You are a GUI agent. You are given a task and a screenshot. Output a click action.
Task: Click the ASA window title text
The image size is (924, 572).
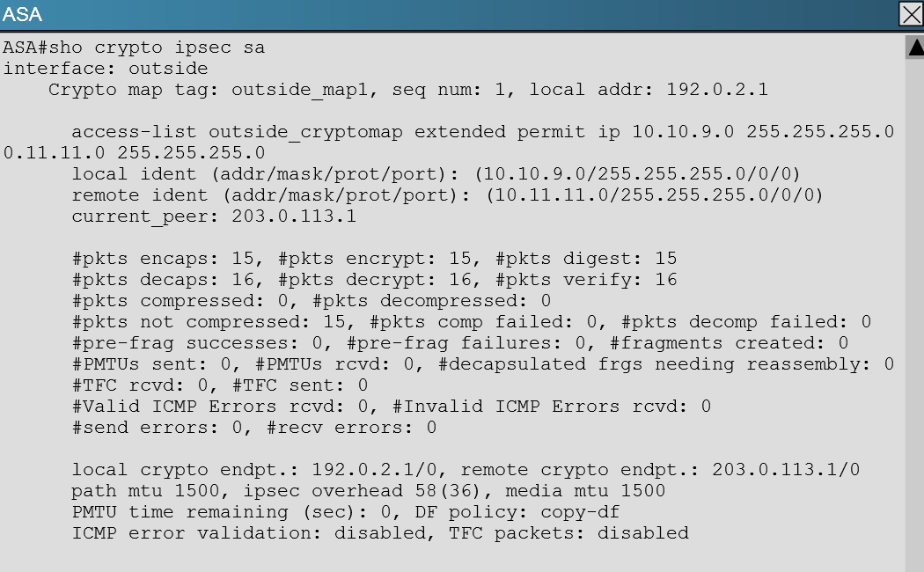[22, 14]
